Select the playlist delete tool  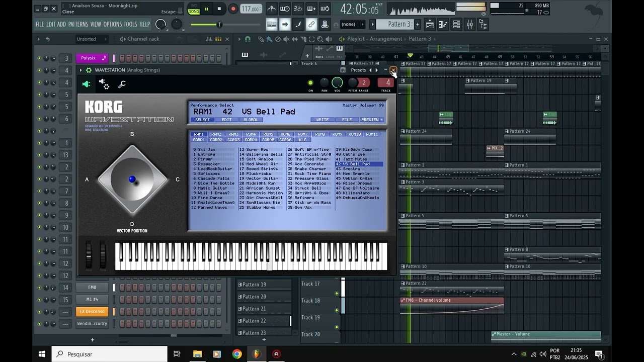278,39
